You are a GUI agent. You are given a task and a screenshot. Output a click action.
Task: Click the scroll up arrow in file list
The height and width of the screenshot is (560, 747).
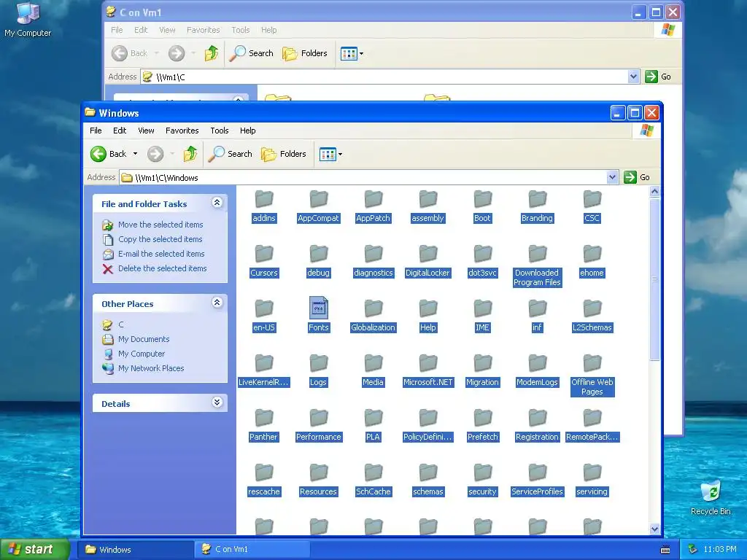(654, 192)
